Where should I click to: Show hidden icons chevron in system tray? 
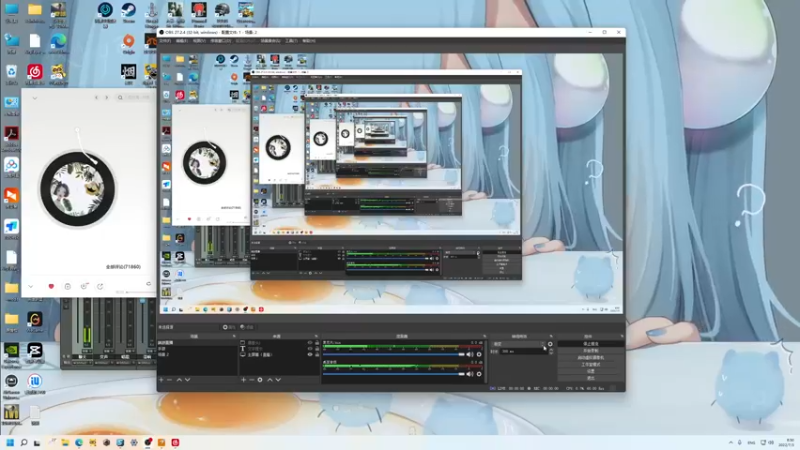(731, 442)
